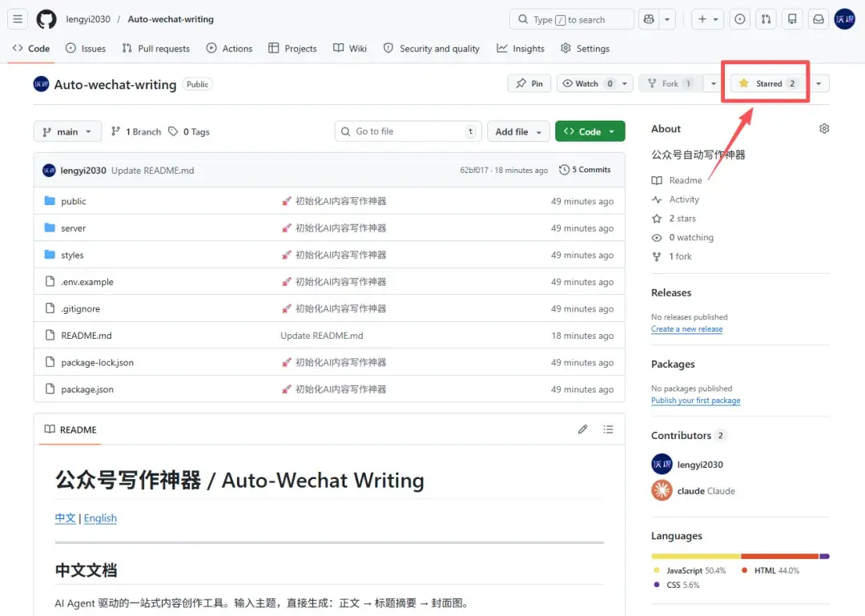The height and width of the screenshot is (616, 865).
Task: View 2 stars link in About
Action: [x=674, y=219]
